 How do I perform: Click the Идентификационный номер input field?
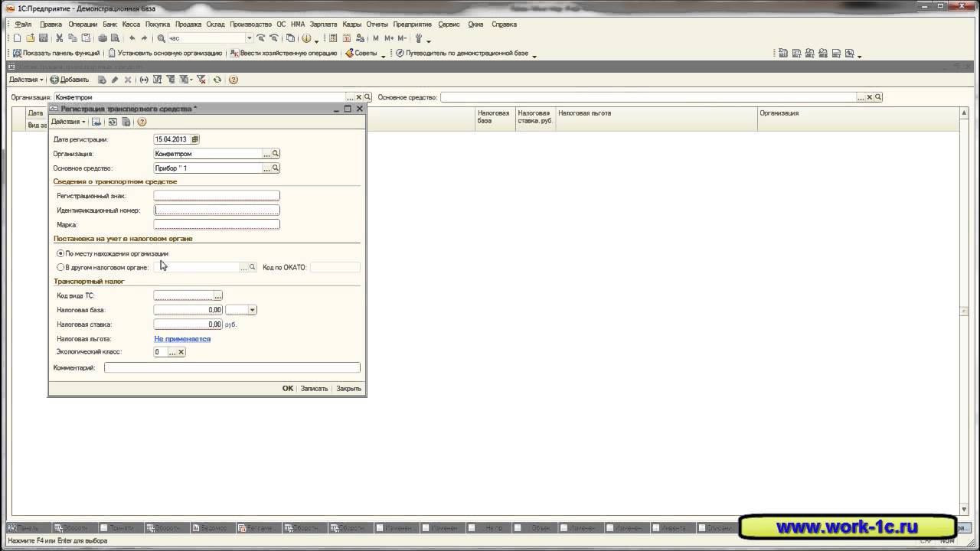click(217, 210)
